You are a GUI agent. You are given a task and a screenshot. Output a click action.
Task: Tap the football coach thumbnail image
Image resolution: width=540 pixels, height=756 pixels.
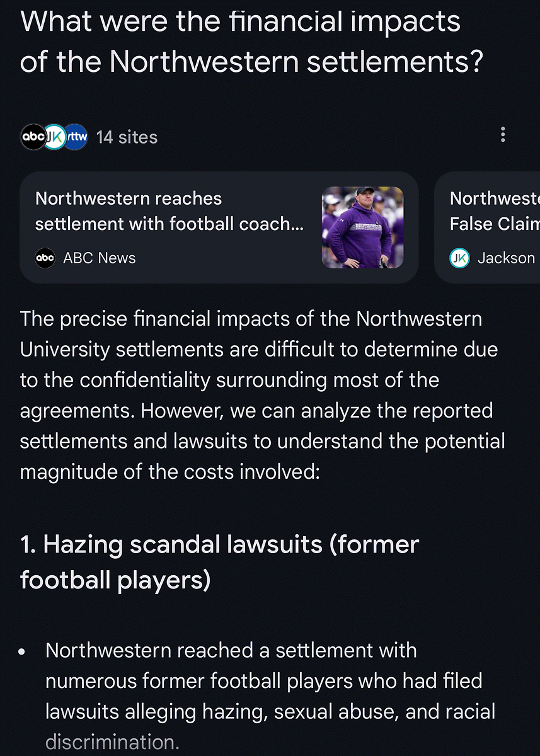pyautogui.click(x=362, y=227)
